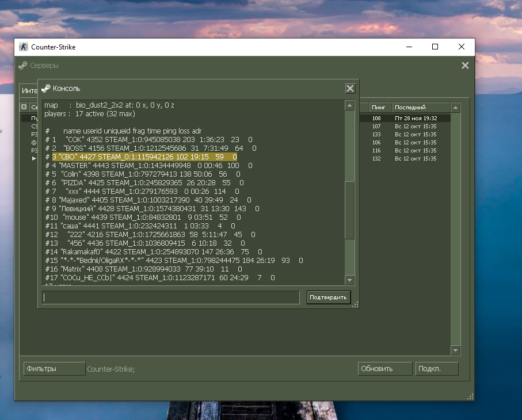Image resolution: width=522 pixels, height=420 pixels.
Task: Click console scrollbar up arrow
Action: (x=349, y=105)
